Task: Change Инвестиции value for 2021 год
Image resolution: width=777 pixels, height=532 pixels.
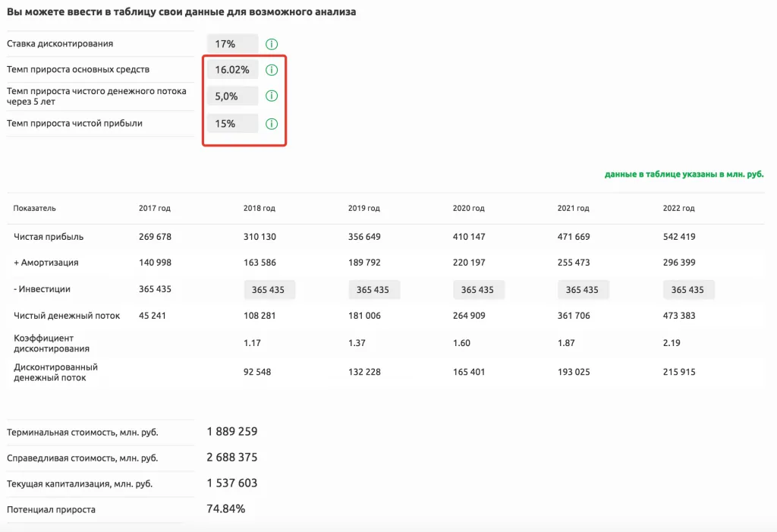Action: (583, 290)
